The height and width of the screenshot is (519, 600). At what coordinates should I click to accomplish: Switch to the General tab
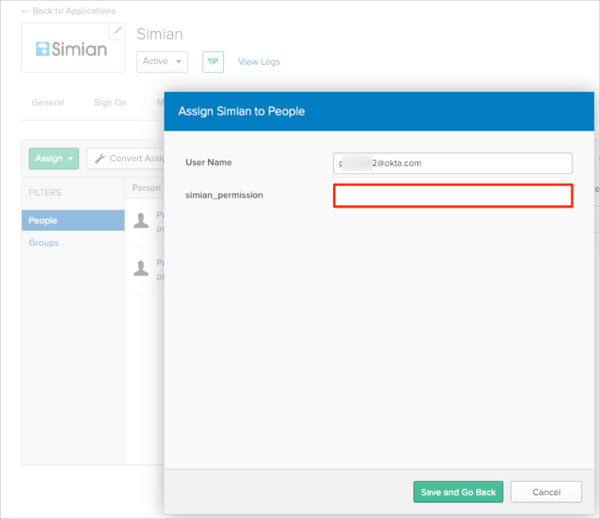click(x=47, y=102)
